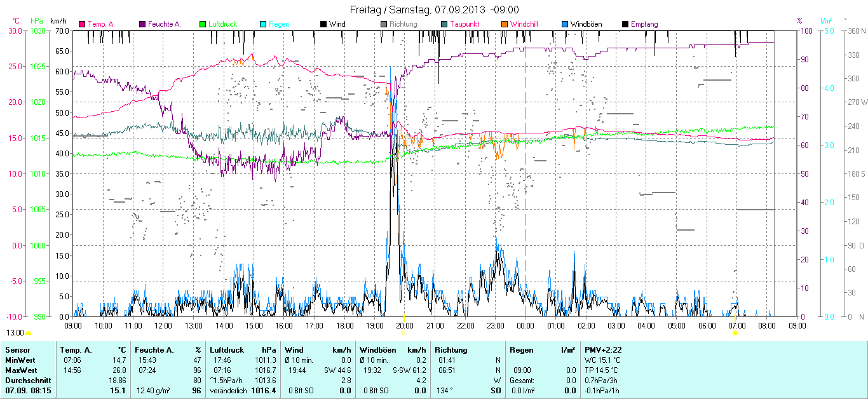Click the yellow sun marker at 07:00
Image resolution: width=868 pixels, height=399 pixels.
click(x=735, y=332)
